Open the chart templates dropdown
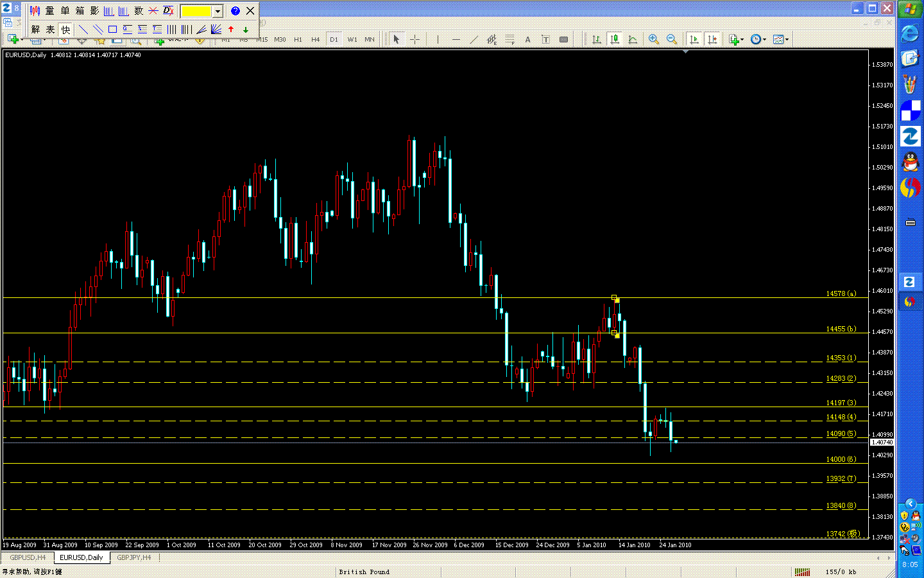This screenshot has width=924, height=578. point(781,40)
